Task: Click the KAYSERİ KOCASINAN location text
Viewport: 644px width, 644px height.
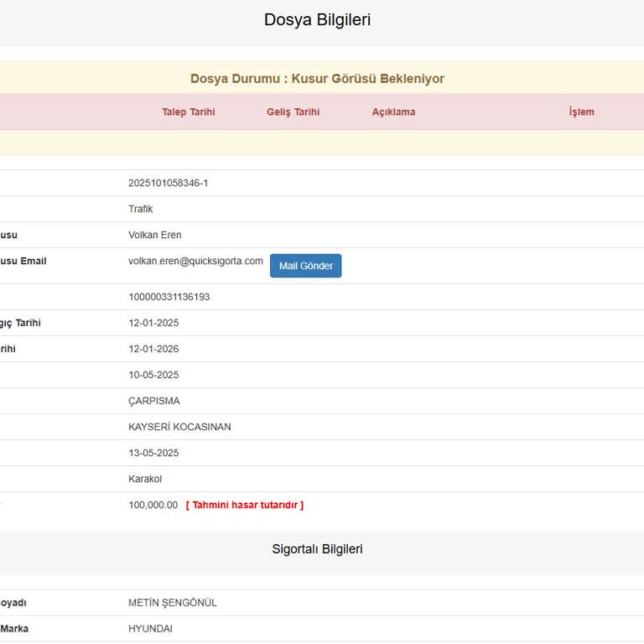Action: click(179, 427)
